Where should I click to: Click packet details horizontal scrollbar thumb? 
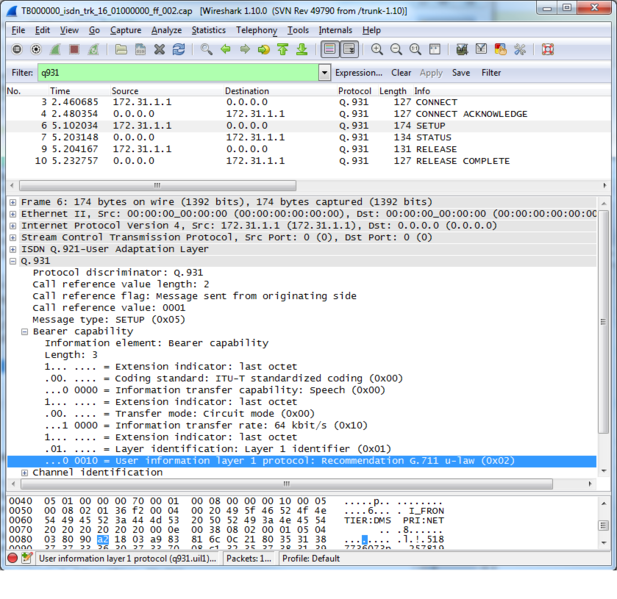click(x=286, y=484)
